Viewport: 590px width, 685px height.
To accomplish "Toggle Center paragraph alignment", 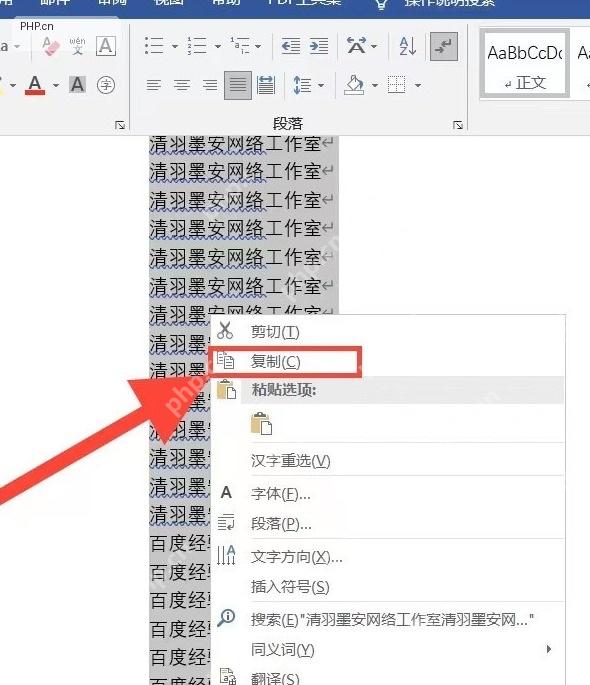I will point(182,85).
